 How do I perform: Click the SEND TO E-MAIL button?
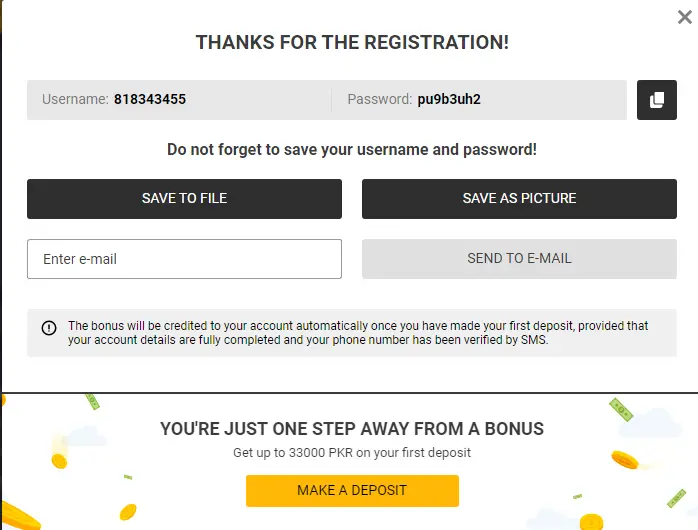click(x=519, y=259)
